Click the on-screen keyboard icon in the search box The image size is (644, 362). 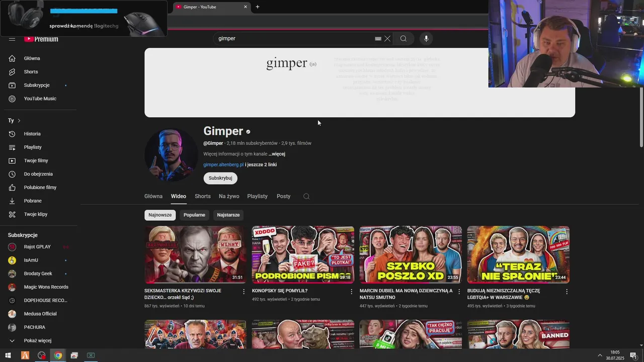click(378, 39)
